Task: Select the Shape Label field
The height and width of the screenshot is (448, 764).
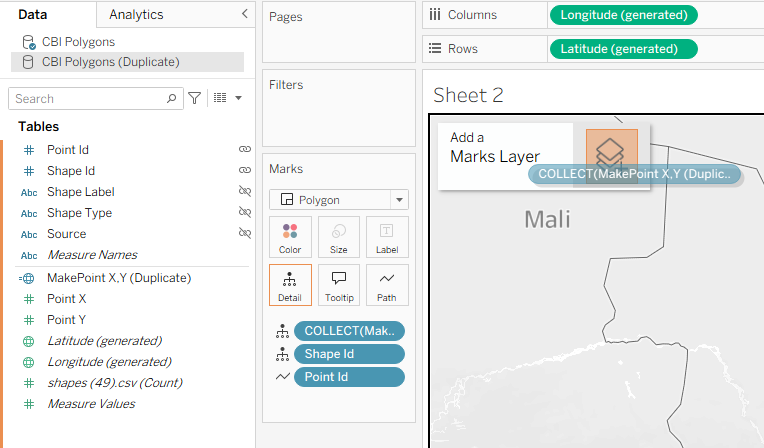Action: pyautogui.click(x=81, y=192)
